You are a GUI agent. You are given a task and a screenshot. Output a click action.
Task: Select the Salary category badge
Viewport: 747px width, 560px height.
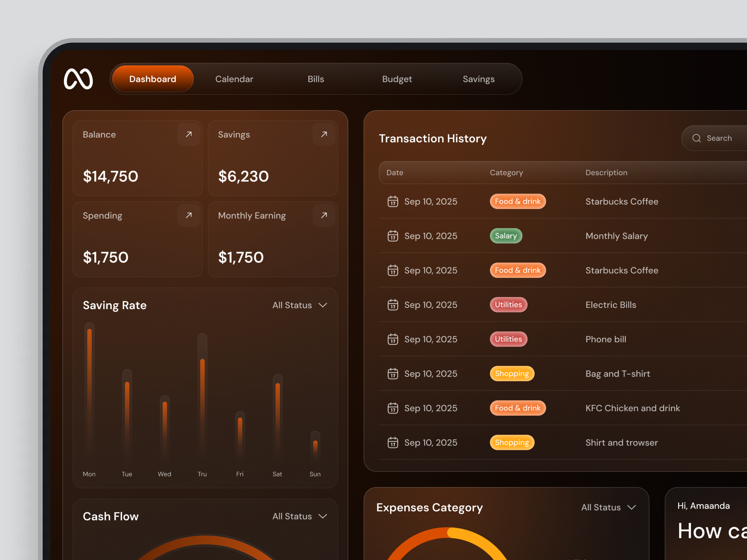click(x=506, y=236)
